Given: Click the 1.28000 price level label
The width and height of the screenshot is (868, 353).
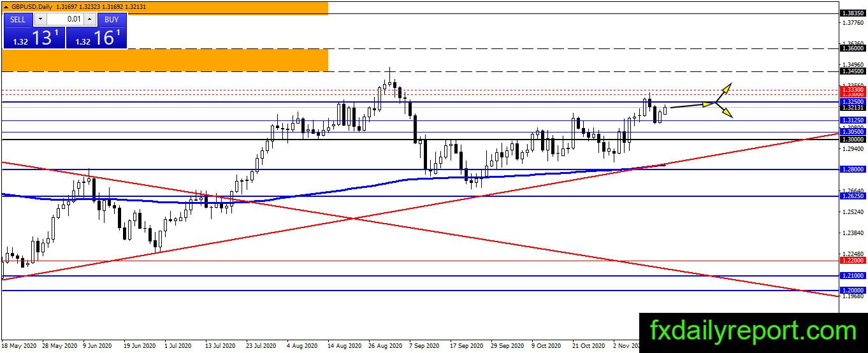Looking at the screenshot, I should 853,169.
